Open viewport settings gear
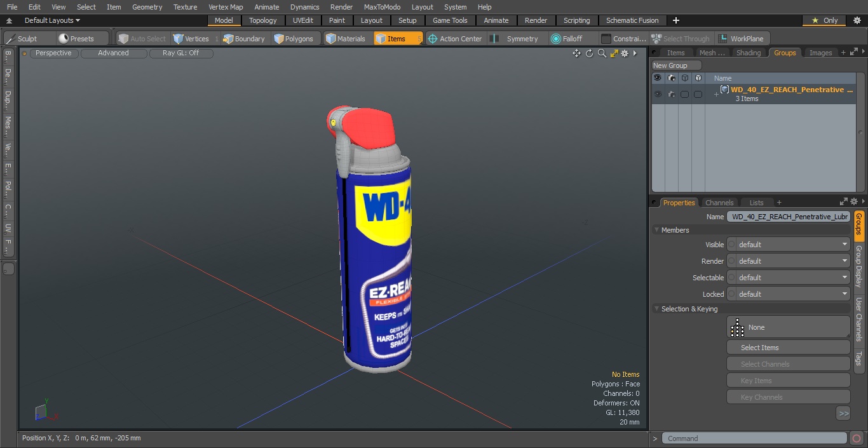This screenshot has width=868, height=448. tap(625, 53)
